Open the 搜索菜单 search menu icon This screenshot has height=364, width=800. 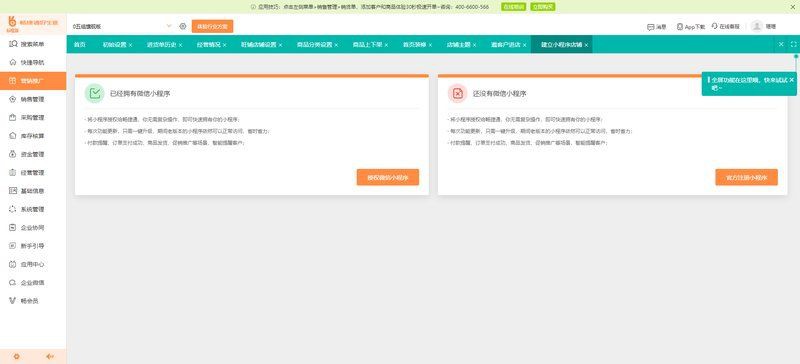[14, 44]
